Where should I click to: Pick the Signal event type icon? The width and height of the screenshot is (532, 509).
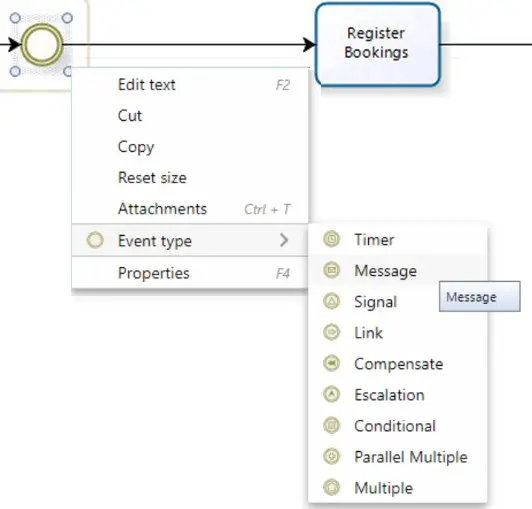click(331, 301)
